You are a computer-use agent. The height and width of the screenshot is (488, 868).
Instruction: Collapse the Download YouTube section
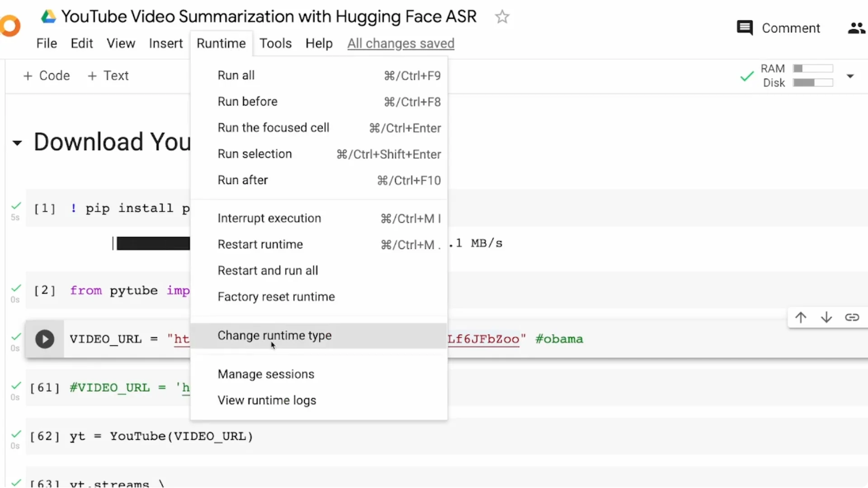point(16,142)
